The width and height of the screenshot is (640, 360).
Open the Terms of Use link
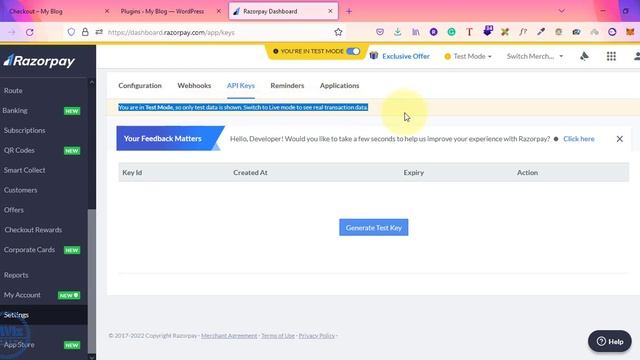278,336
